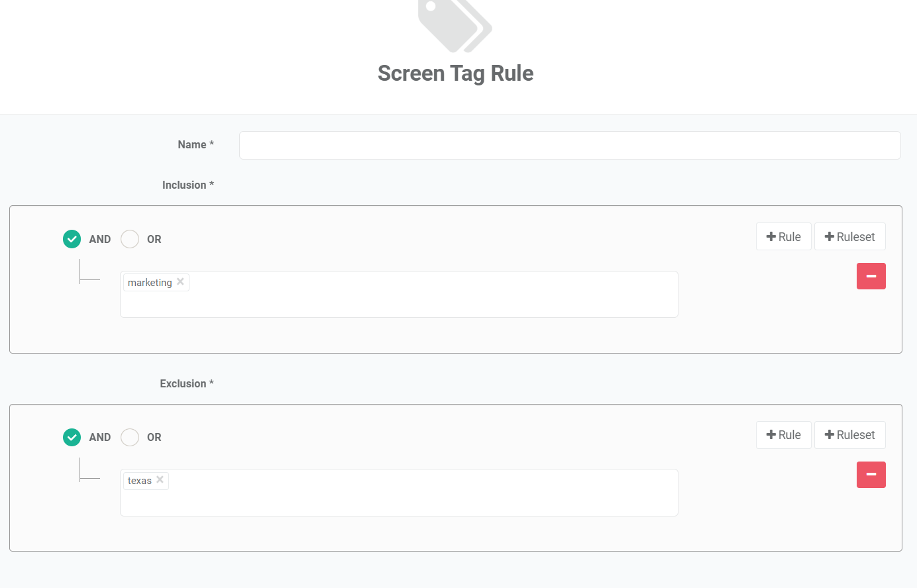Click the red minus to delete the Inclusion rule
The image size is (917, 588).
pyautogui.click(x=871, y=276)
